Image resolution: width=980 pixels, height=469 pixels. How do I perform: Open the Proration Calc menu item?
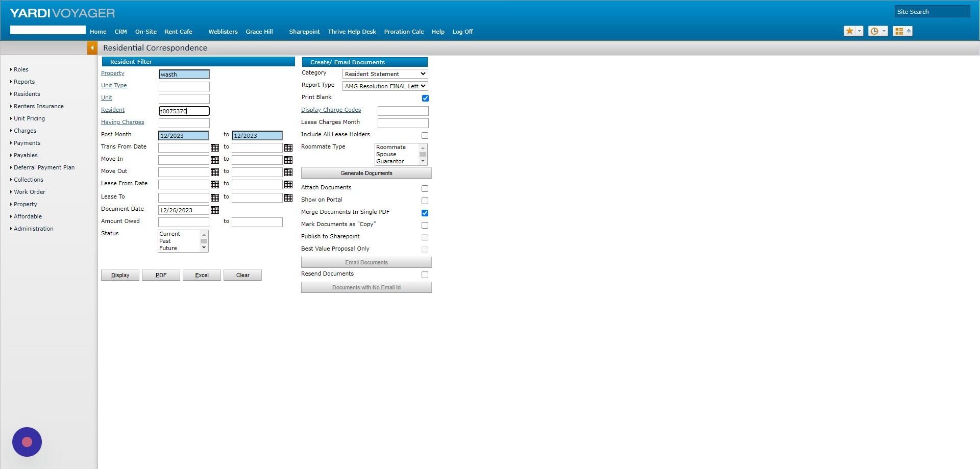coord(404,32)
